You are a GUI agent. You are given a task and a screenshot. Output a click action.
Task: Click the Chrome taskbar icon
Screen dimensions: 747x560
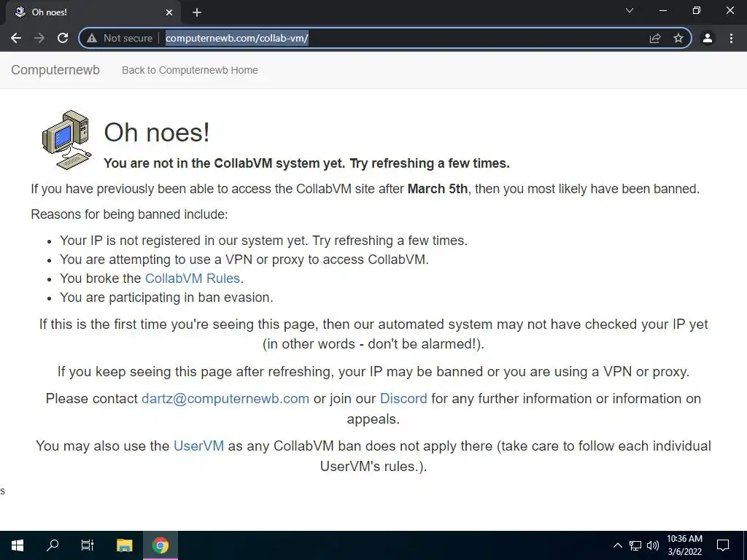click(160, 545)
